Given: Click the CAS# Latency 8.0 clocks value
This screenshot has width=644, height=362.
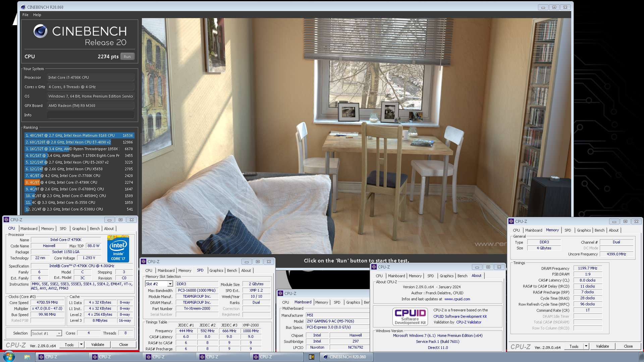Looking at the screenshot, I should (588, 280).
